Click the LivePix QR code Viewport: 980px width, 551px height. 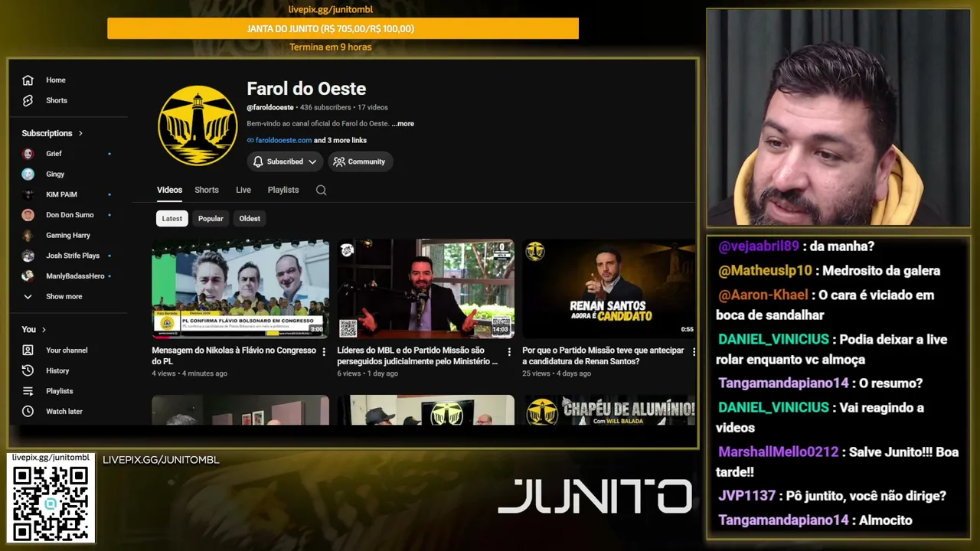(51, 503)
